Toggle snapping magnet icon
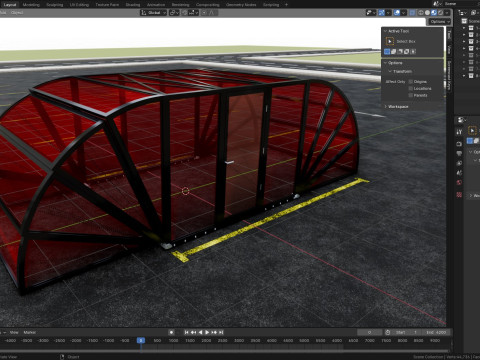 (185, 13)
